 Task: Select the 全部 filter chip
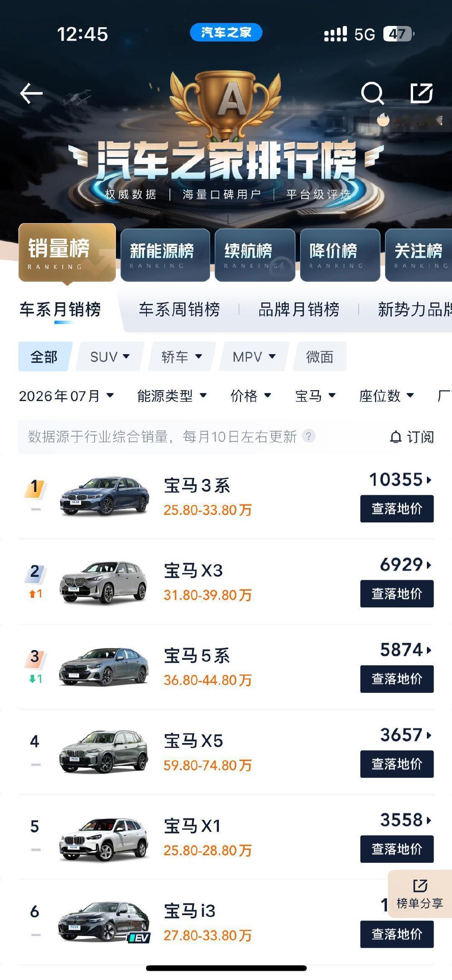tap(44, 357)
